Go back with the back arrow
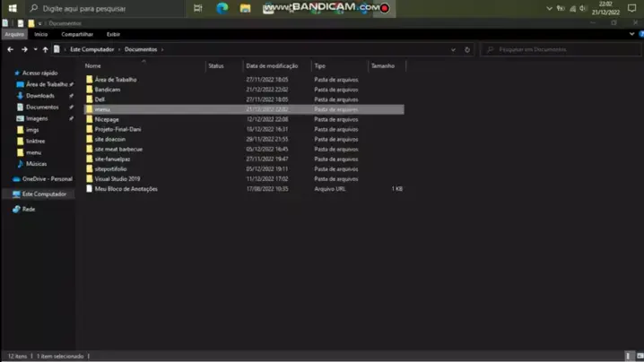Screen dimensions: 644x362 click(x=10, y=49)
